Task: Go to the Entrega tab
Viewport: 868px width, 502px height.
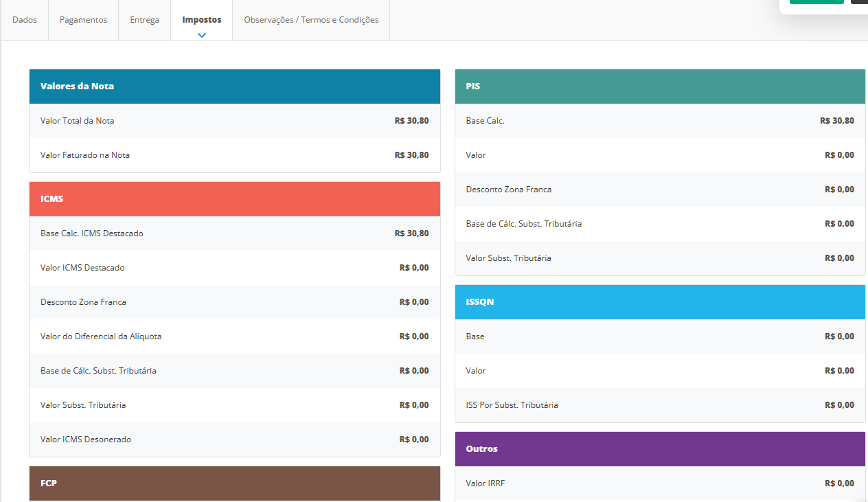Action: click(144, 20)
